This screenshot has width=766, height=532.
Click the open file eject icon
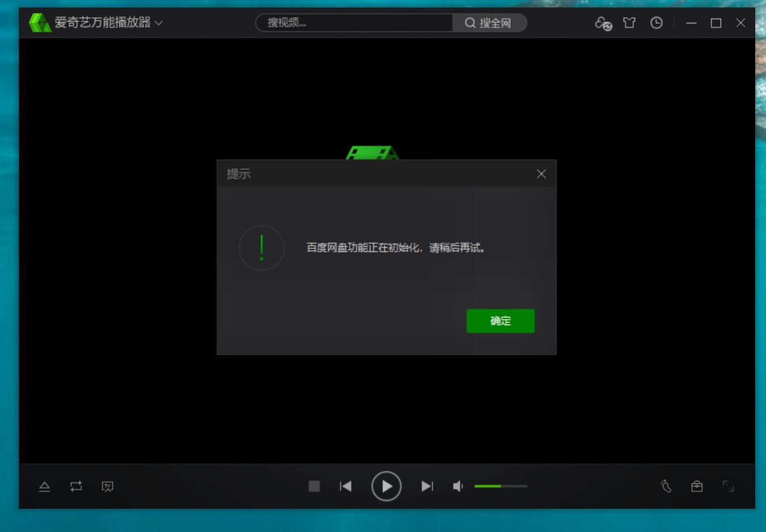click(45, 487)
